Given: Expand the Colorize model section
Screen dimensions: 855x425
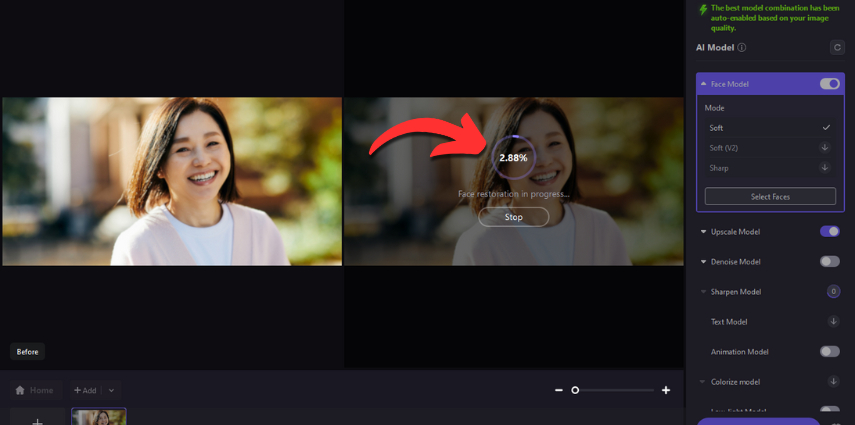Looking at the screenshot, I should point(703,382).
